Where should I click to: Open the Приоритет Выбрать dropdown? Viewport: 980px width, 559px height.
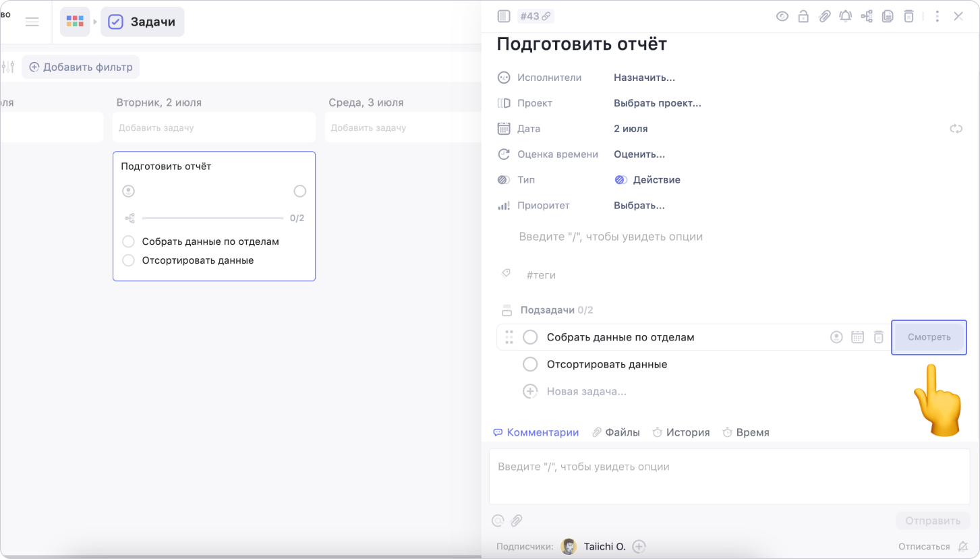pos(639,206)
